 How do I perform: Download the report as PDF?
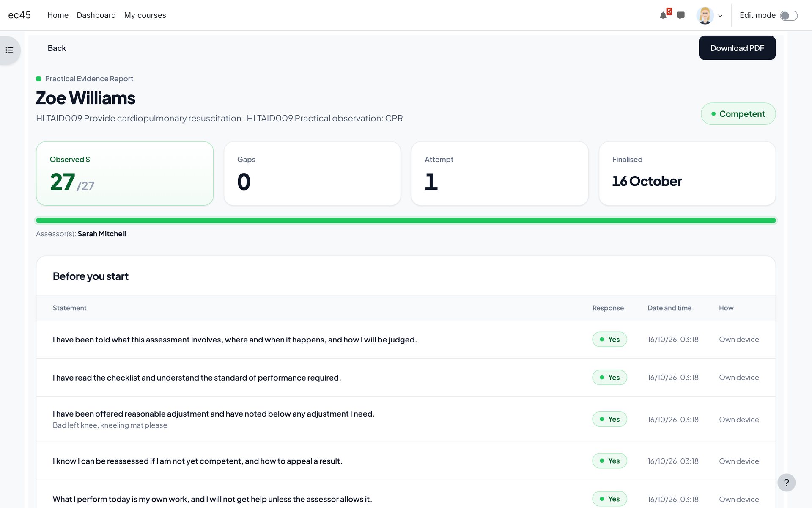click(737, 48)
